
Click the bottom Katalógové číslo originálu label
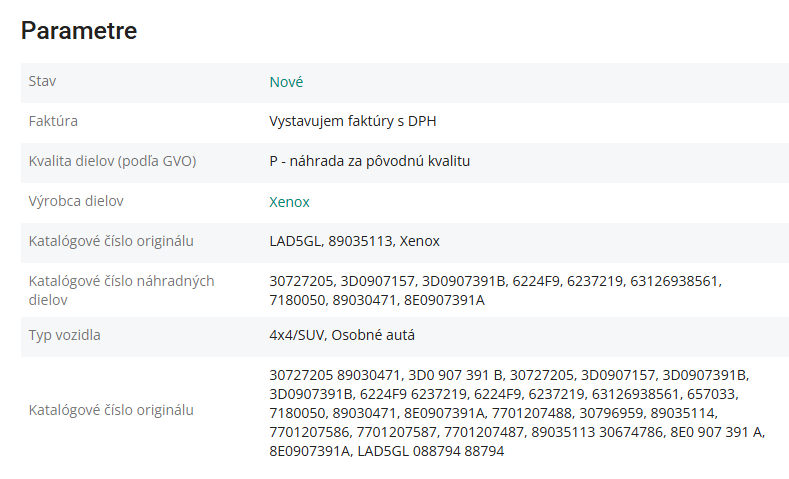click(111, 410)
